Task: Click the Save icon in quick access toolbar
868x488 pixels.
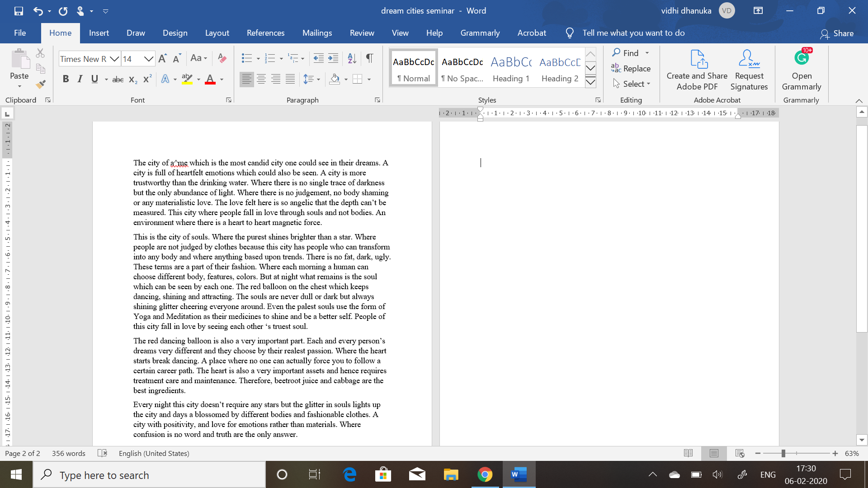Action: click(x=19, y=11)
